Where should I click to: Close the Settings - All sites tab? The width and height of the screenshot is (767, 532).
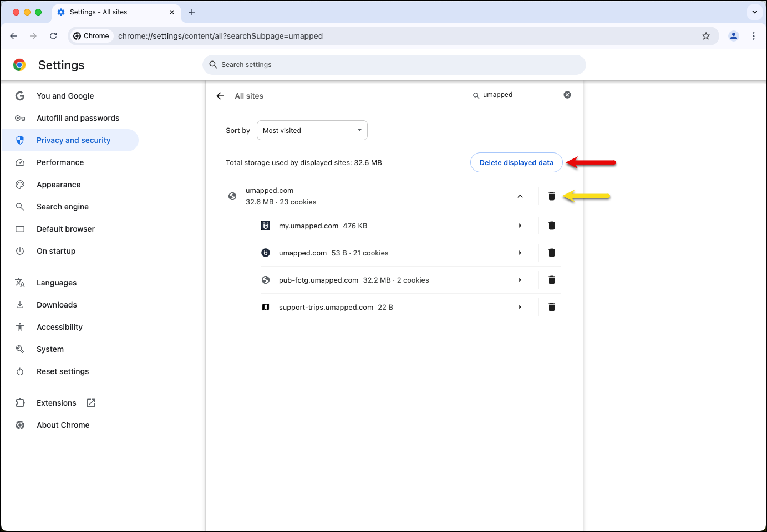pos(172,12)
